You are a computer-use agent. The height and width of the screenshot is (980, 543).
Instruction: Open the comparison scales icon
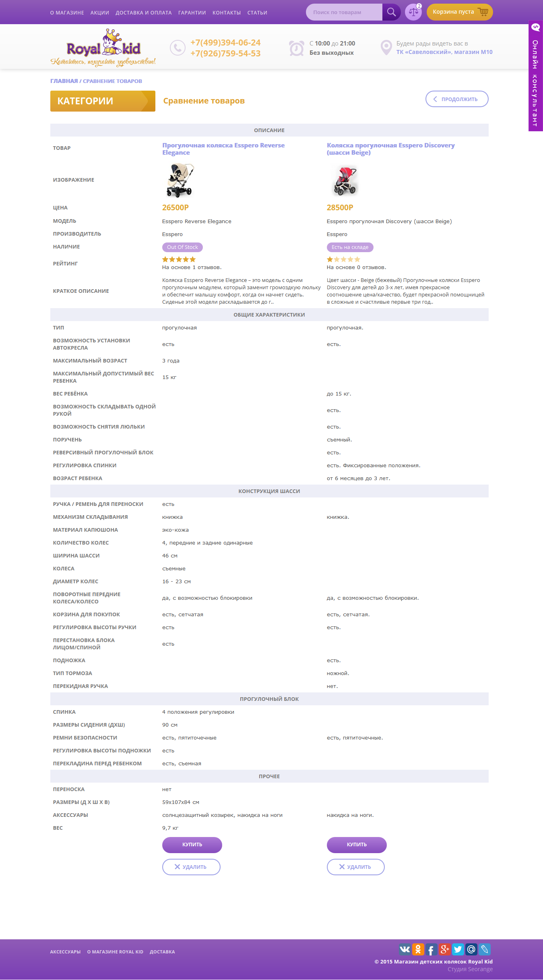click(x=413, y=12)
